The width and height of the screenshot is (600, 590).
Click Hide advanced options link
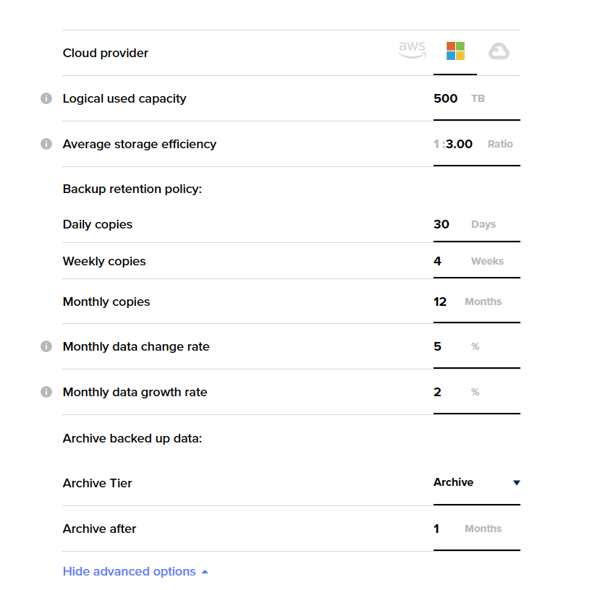[129, 572]
